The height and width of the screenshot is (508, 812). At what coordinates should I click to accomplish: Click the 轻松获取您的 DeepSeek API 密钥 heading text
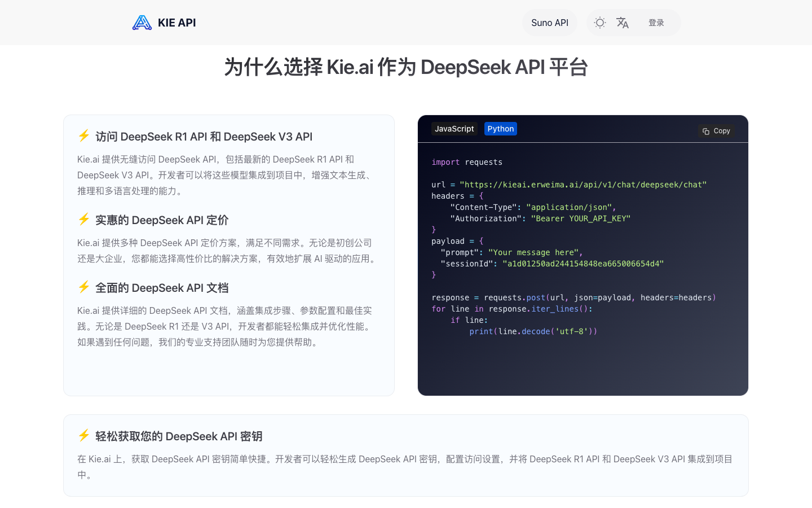[x=179, y=436]
